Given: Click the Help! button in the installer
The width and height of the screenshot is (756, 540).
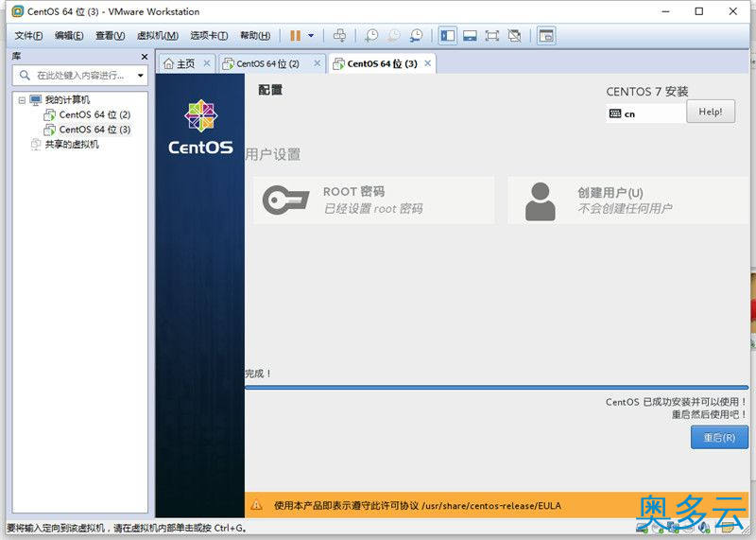Looking at the screenshot, I should (711, 112).
